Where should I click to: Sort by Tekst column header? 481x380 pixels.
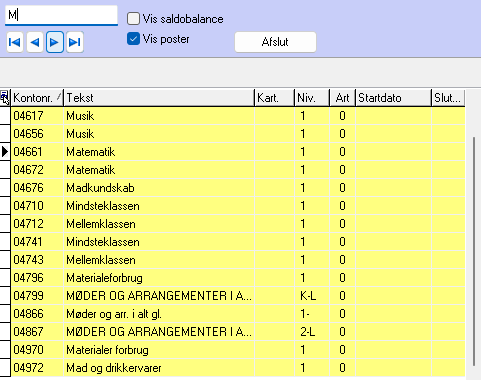[x=159, y=98]
